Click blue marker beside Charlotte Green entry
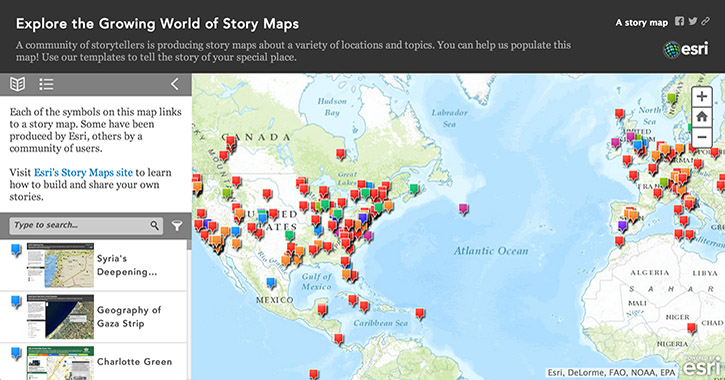 coord(16,354)
